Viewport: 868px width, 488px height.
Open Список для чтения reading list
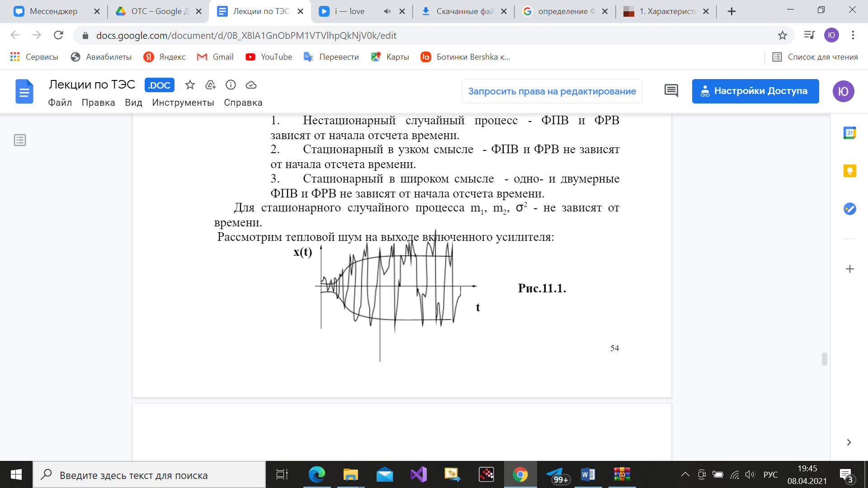pyautogui.click(x=815, y=57)
